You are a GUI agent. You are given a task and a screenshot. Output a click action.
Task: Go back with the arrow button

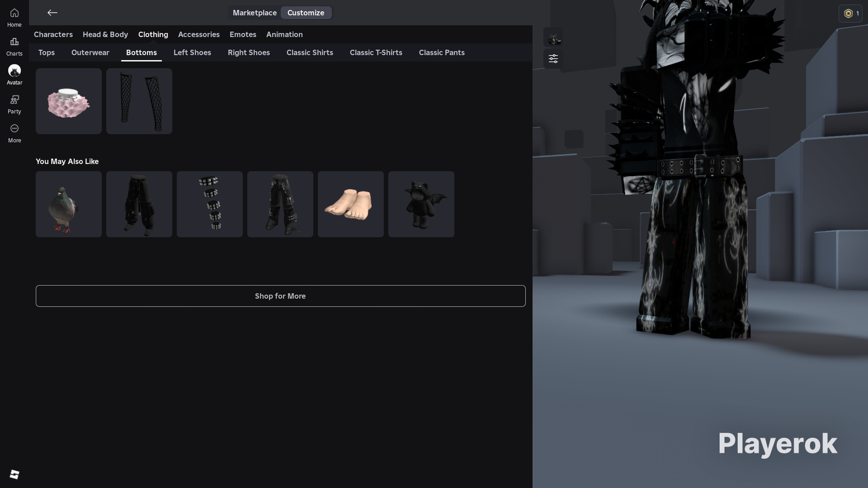(x=52, y=13)
